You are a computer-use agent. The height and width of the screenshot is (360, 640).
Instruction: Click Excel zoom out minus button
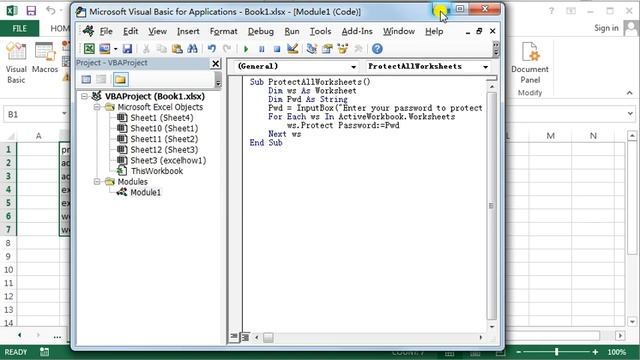click(518, 352)
